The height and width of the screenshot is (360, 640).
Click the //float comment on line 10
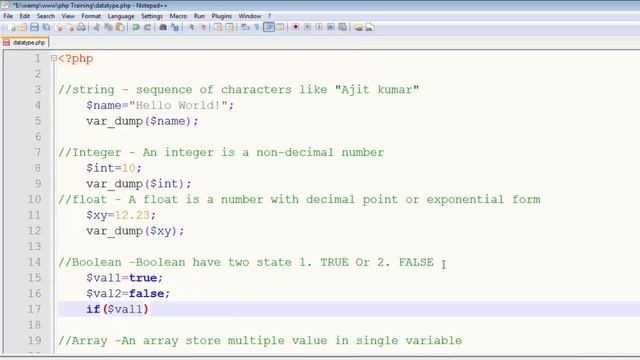click(299, 200)
